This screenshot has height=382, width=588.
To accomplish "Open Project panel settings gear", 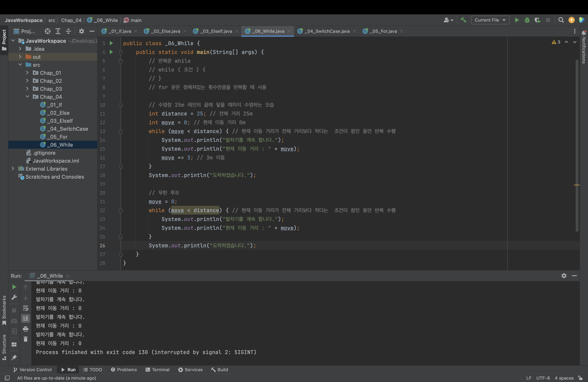I will tap(82, 31).
